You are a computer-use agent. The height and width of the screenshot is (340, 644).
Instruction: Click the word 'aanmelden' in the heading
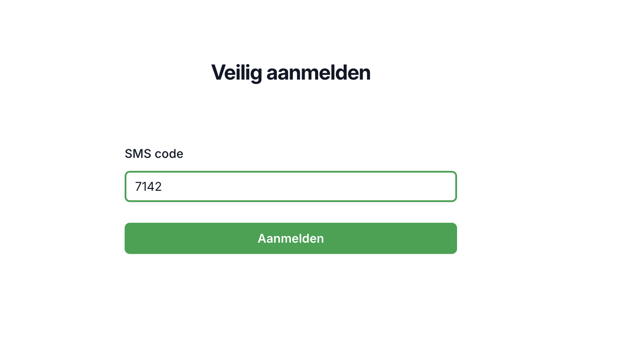click(x=318, y=72)
